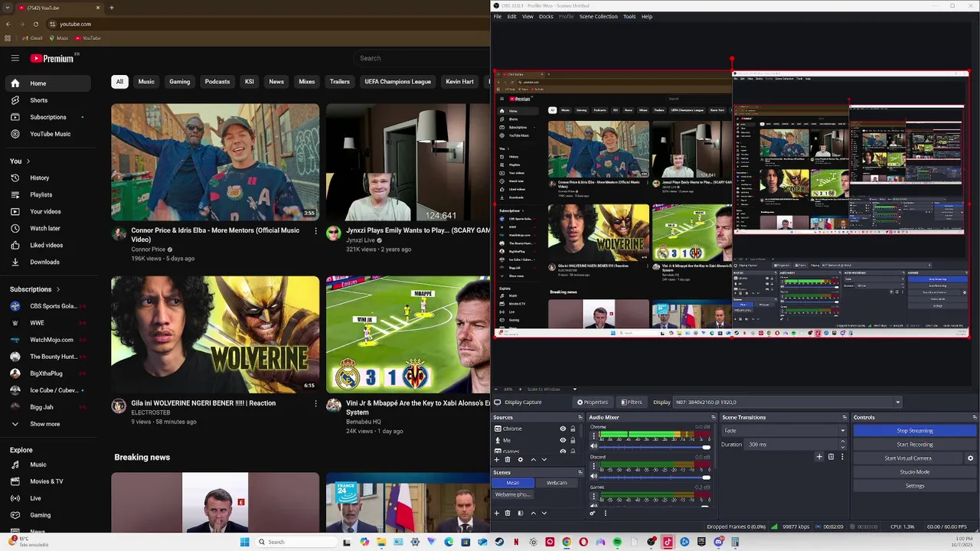Expand Subscriptions section header in sidebar
This screenshot has height=551, width=980.
click(35, 289)
